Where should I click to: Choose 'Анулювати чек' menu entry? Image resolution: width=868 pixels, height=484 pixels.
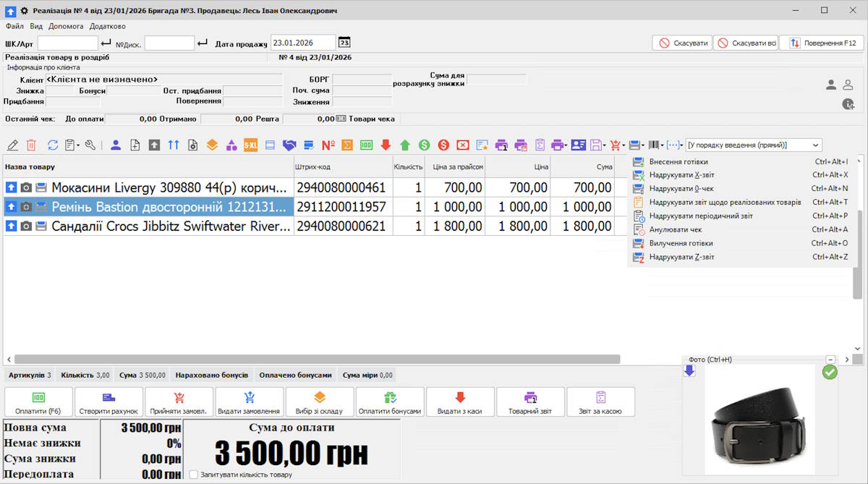click(676, 229)
